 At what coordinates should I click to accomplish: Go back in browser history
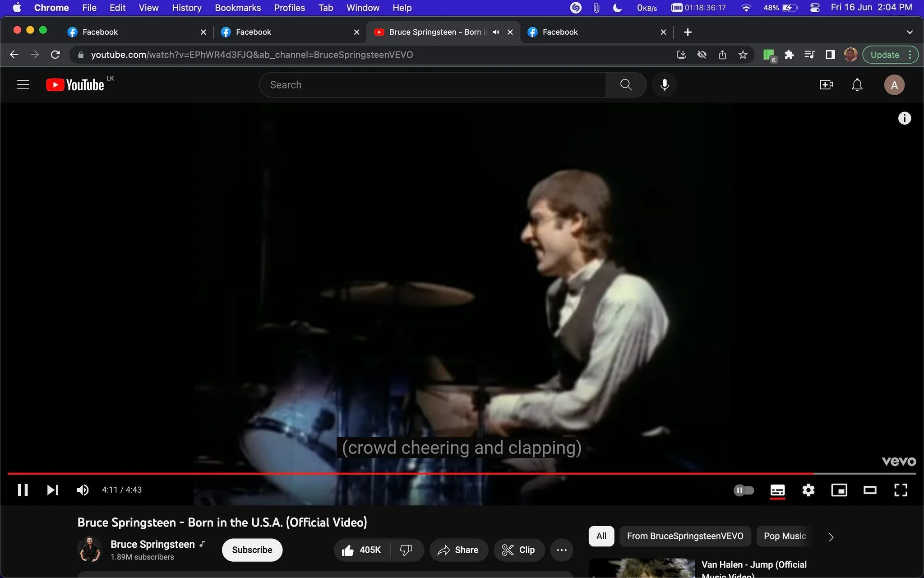pyautogui.click(x=14, y=55)
